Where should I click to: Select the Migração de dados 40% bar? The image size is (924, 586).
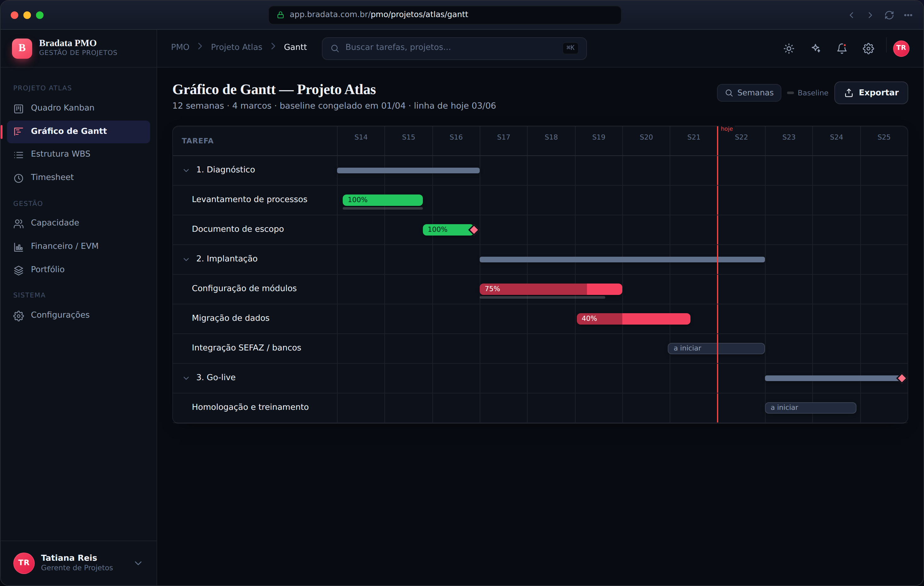tap(633, 319)
